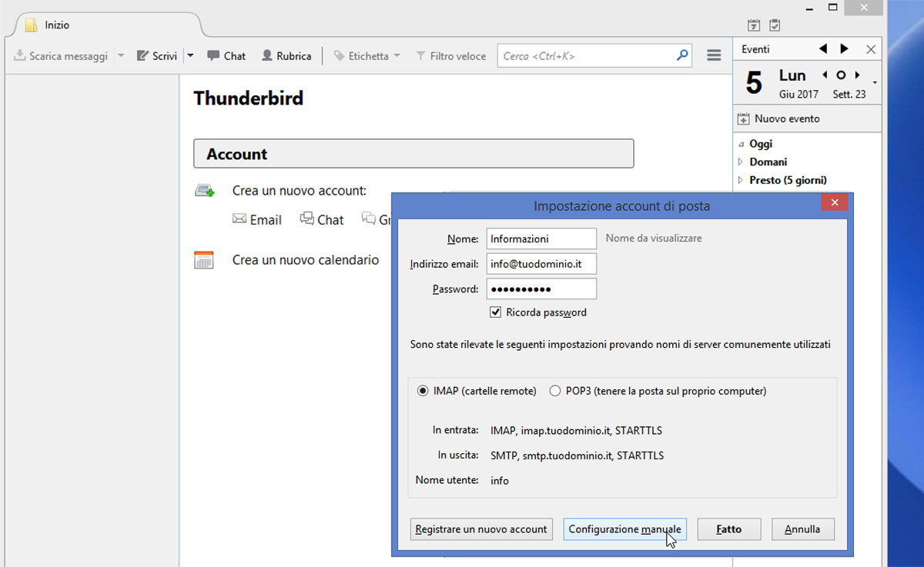Close the Impostazione account di posta dialog
The width and height of the screenshot is (924, 567).
[834, 204]
